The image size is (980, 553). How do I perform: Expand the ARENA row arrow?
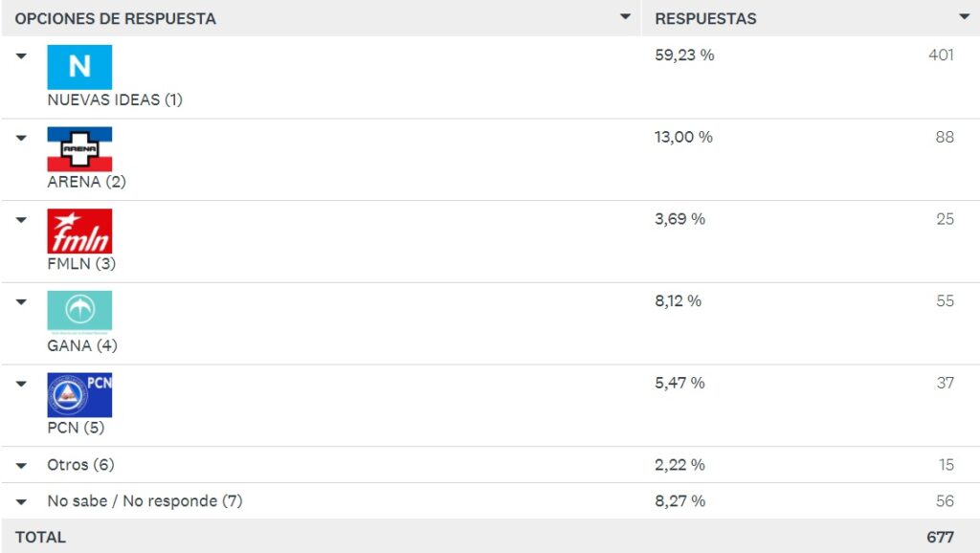point(21,138)
